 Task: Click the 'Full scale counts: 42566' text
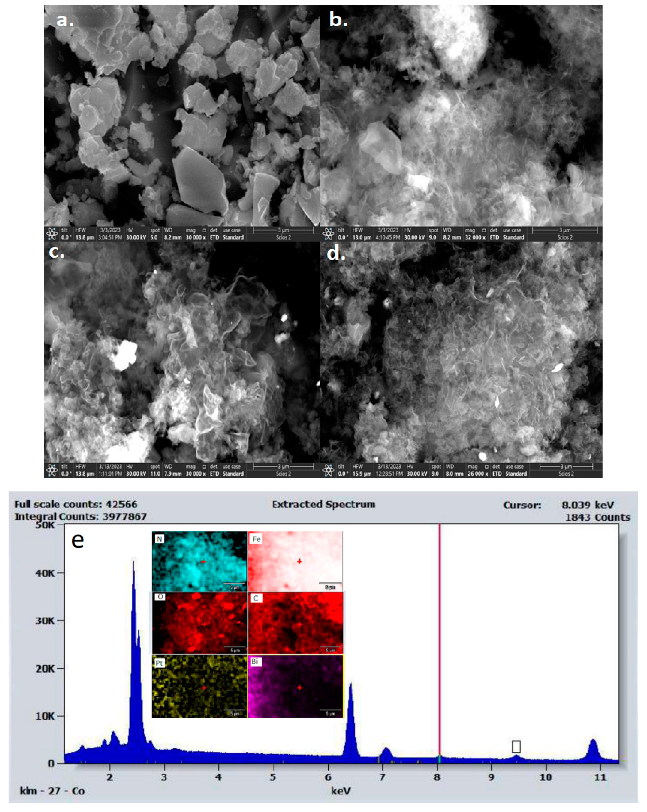coord(76,504)
